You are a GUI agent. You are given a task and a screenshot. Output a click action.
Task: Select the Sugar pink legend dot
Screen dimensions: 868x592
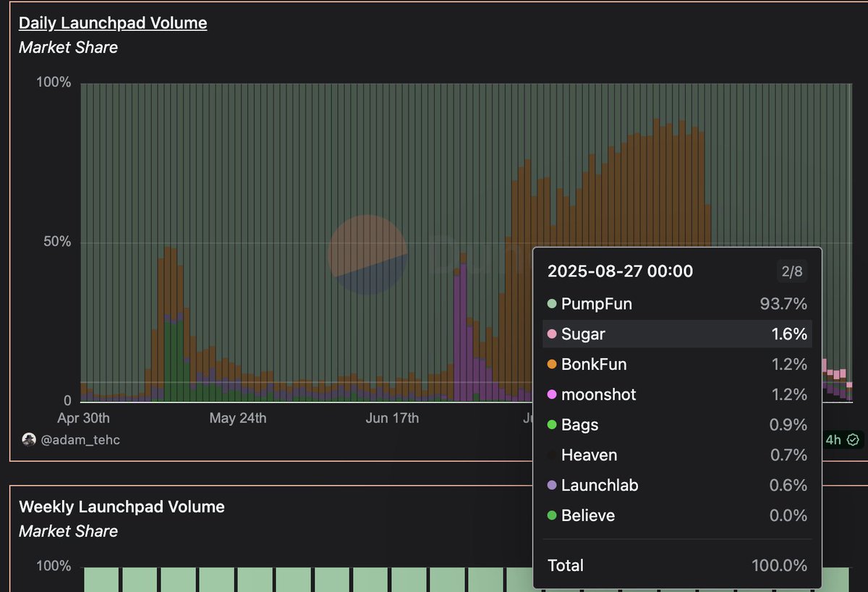[552, 334]
